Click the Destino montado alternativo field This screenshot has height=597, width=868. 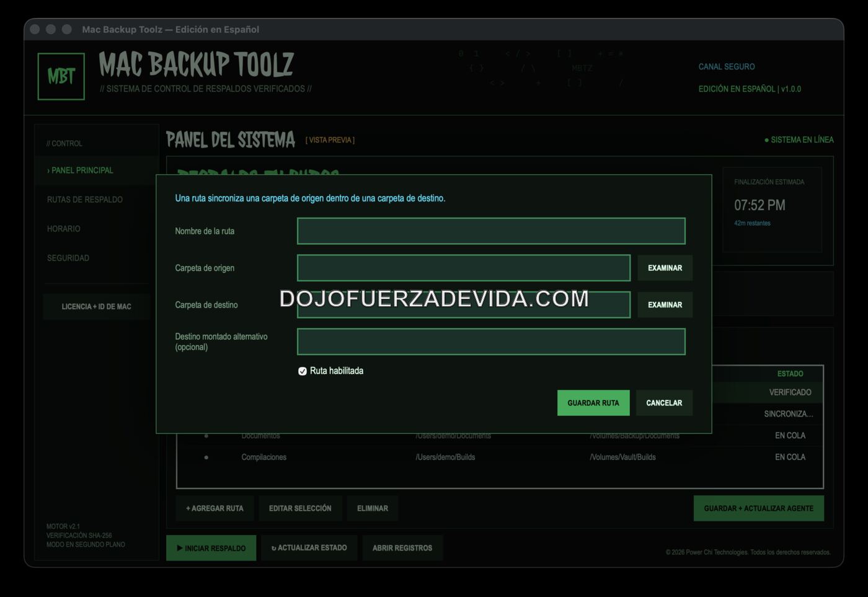point(491,342)
